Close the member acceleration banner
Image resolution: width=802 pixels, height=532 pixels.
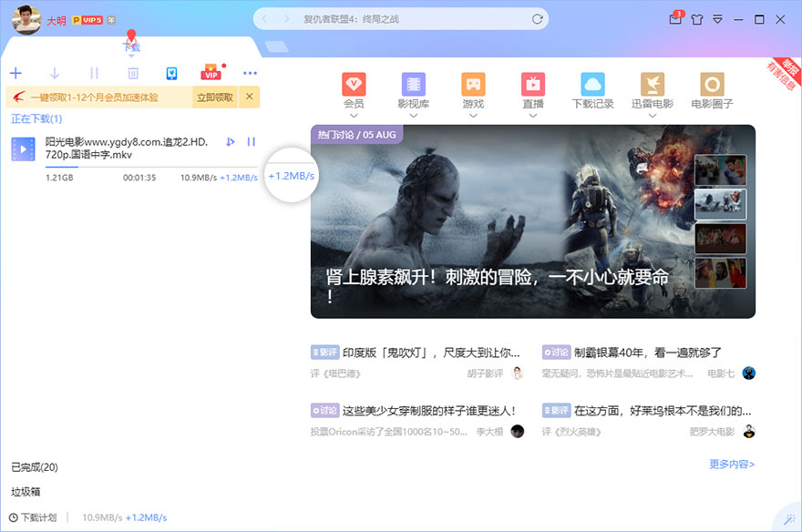point(249,96)
